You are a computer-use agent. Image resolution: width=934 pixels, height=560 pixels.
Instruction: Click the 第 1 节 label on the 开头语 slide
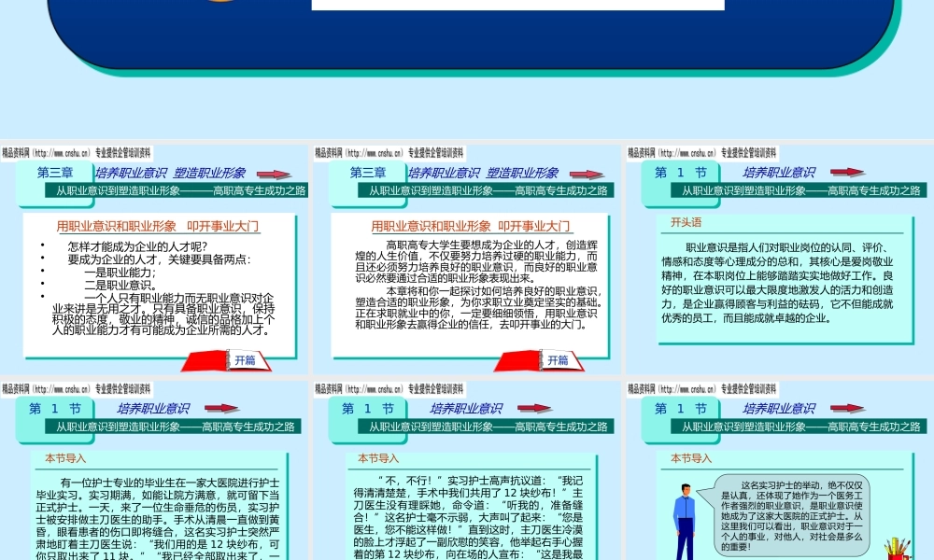680,173
